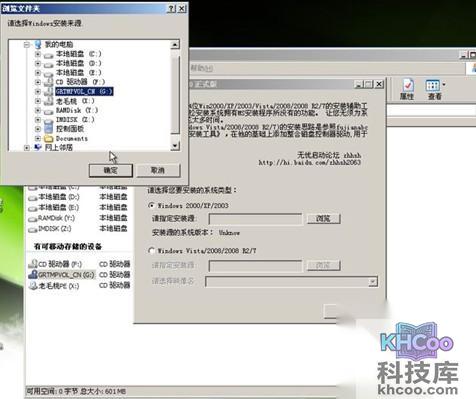Select the Windows 2000/XP/2003 radio option

[x=151, y=205]
